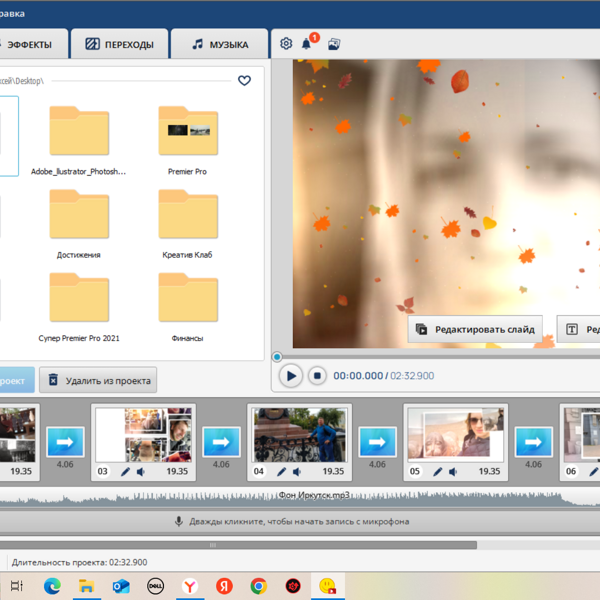Screen dimensions: 600x600
Task: Click the pencil edit icon on slide 03
Action: [x=126, y=472]
